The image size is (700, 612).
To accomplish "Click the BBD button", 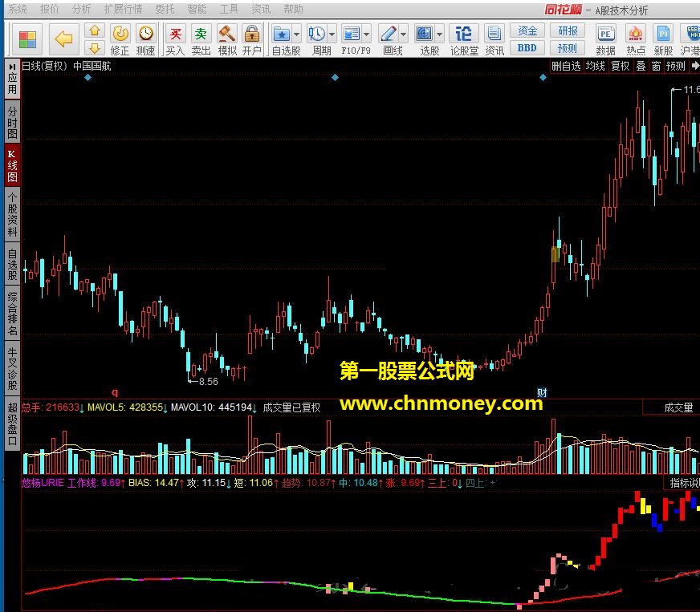I will coord(527,47).
